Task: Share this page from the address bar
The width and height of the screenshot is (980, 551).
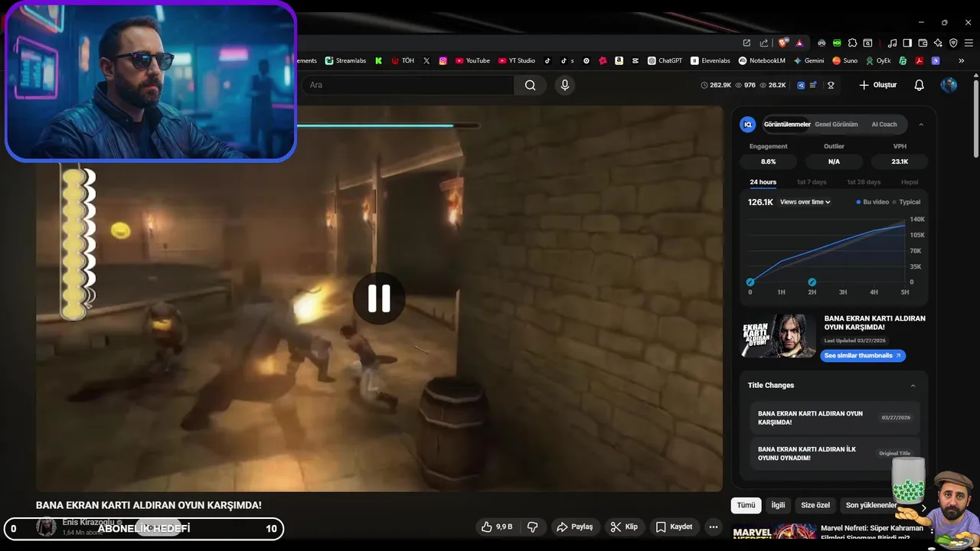Action: [763, 43]
